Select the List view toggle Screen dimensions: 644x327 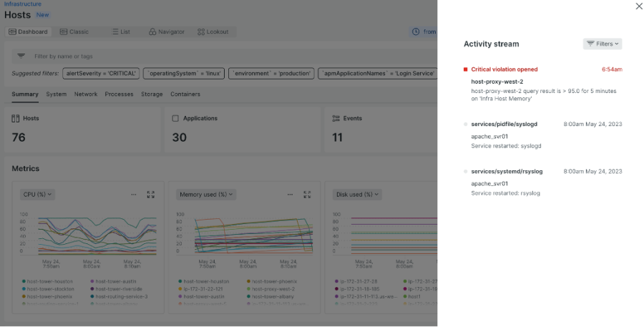[x=121, y=31]
